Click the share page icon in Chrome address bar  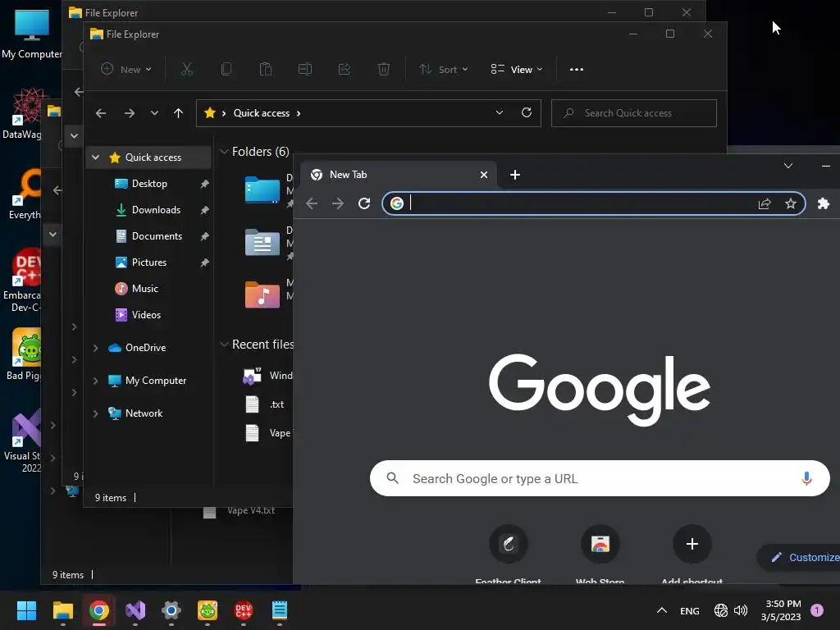pos(765,203)
